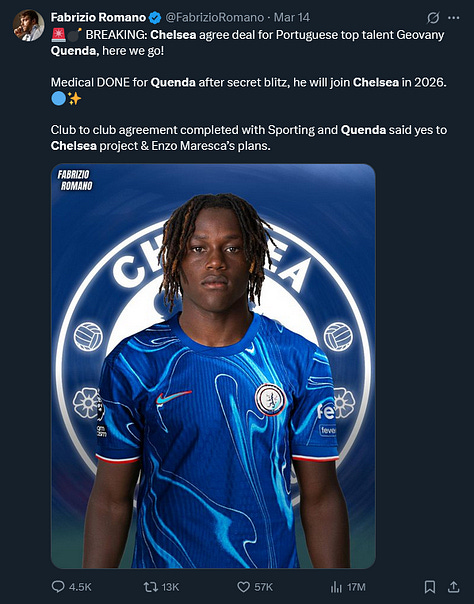This screenshot has width=474, height=604.
Task: Click the Fabrizio Romano display name
Action: pyautogui.click(x=98, y=17)
